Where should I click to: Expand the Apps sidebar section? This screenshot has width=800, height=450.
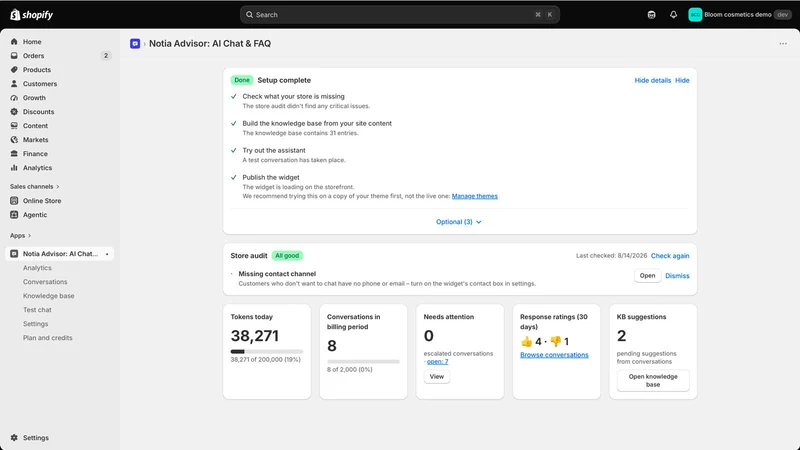pos(20,236)
